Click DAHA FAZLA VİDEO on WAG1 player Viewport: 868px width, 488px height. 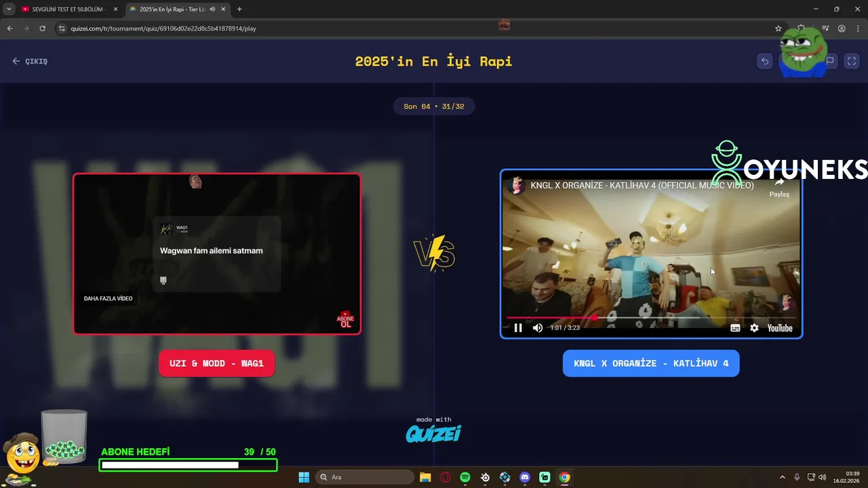108,298
